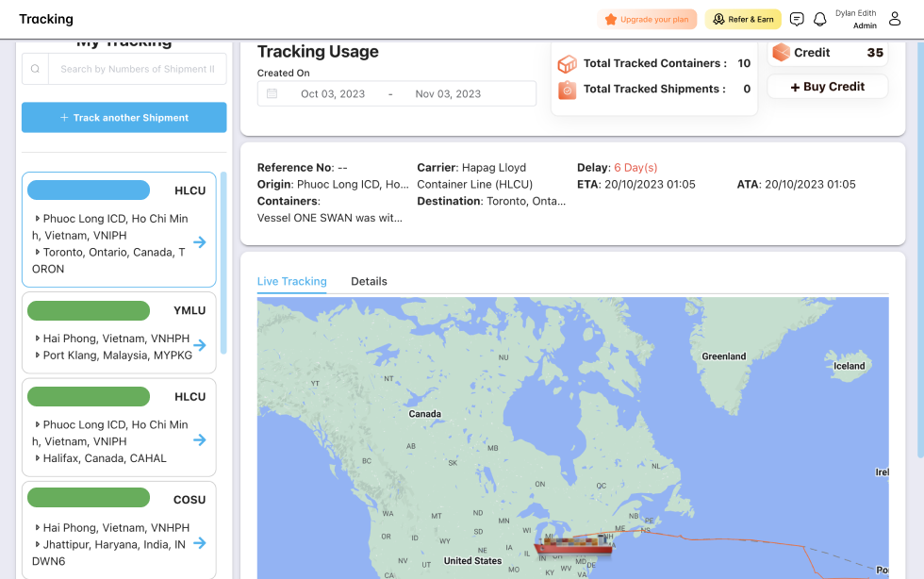Click the orange credit cube icon
The image size is (924, 579).
781,53
